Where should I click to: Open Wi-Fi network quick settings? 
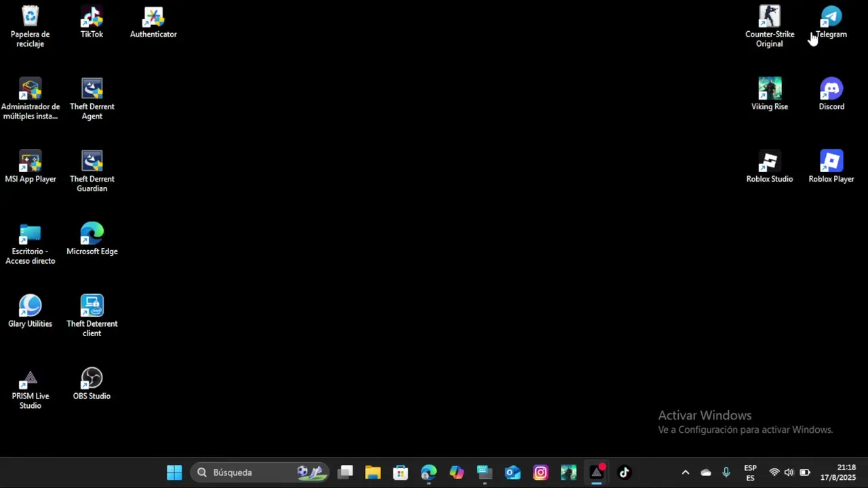pyautogui.click(x=774, y=472)
